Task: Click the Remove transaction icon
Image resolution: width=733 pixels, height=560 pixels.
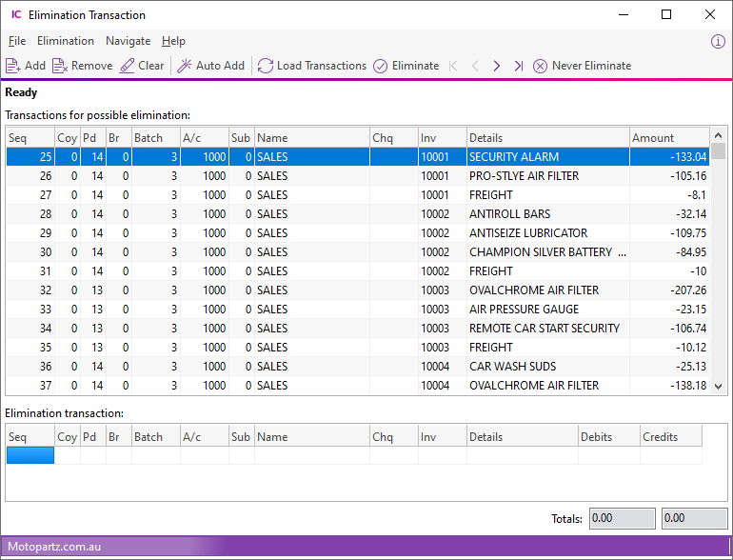Action: [x=60, y=66]
